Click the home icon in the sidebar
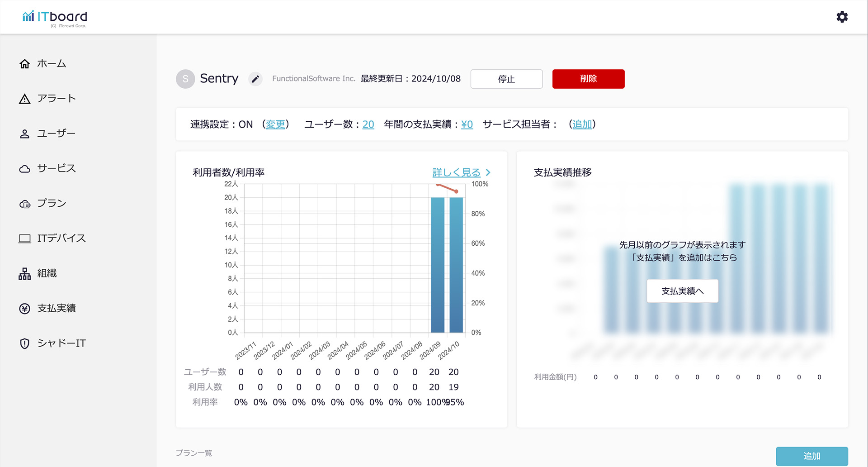 coord(25,64)
